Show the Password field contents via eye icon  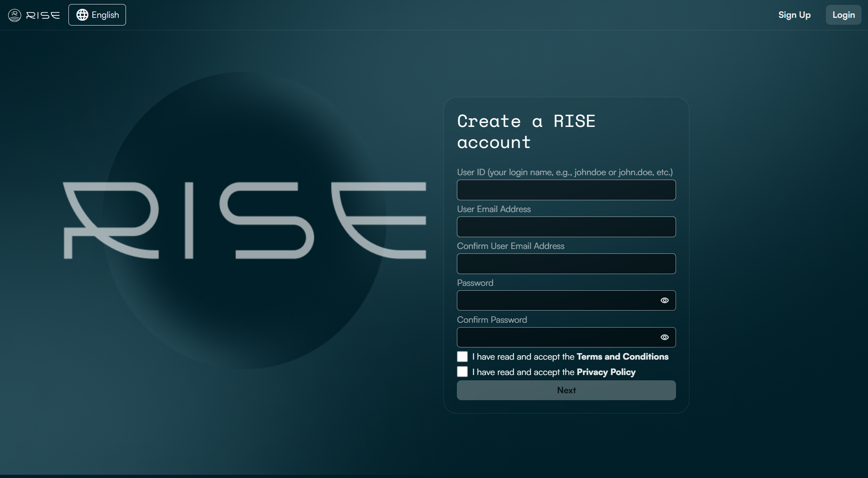tap(665, 300)
